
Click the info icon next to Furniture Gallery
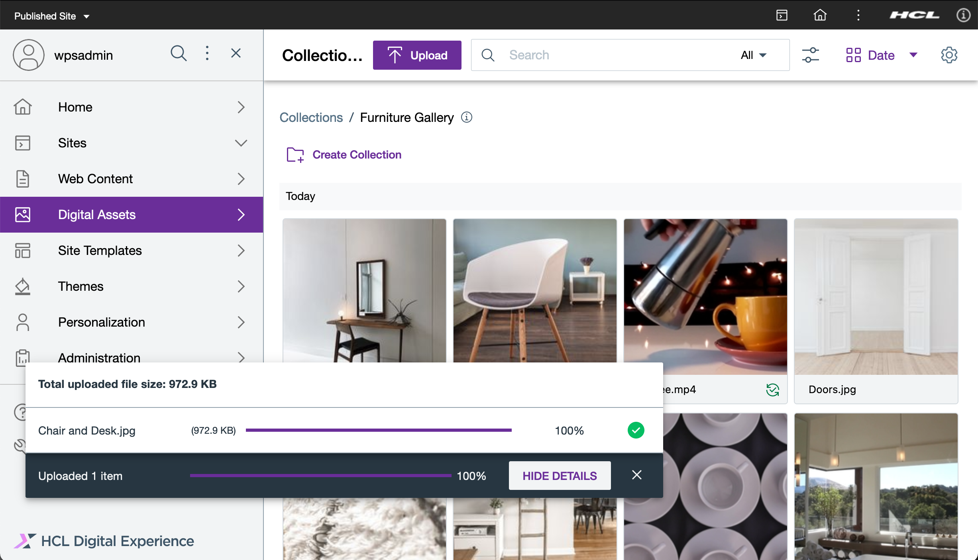click(466, 117)
